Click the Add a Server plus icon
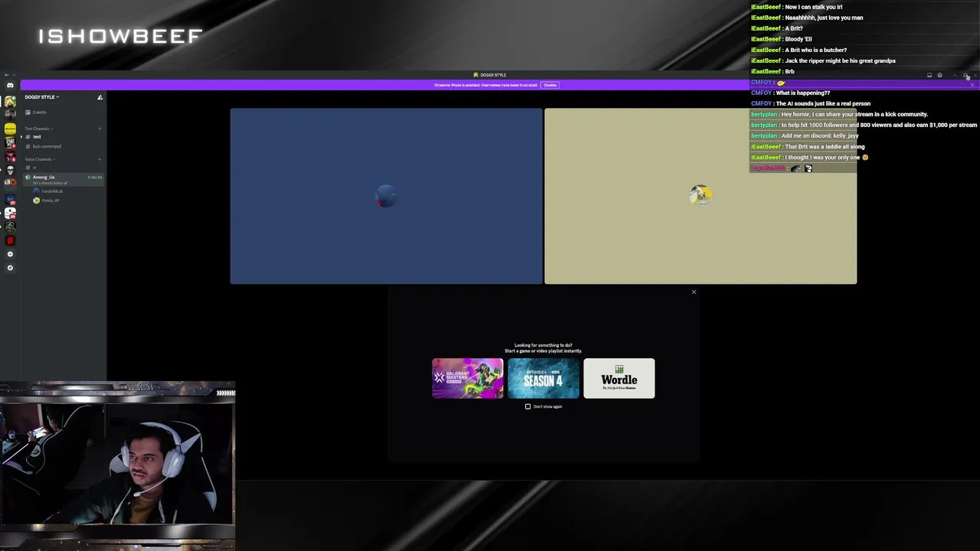The height and width of the screenshot is (551, 980). 10,254
